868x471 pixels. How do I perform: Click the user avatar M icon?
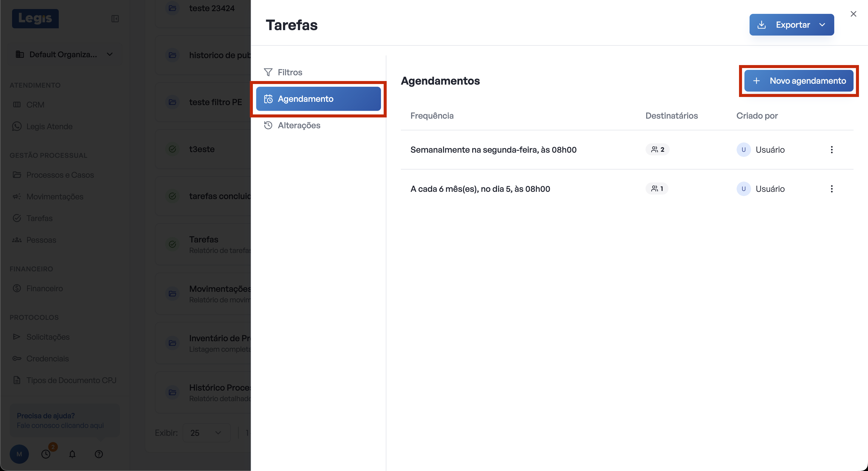(x=19, y=454)
